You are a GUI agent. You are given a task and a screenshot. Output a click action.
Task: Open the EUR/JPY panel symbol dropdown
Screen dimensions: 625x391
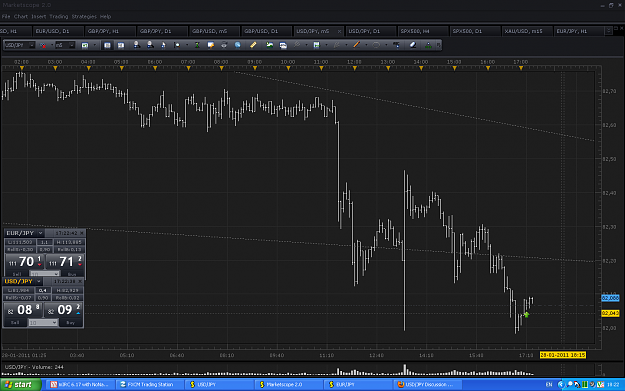coord(40,233)
